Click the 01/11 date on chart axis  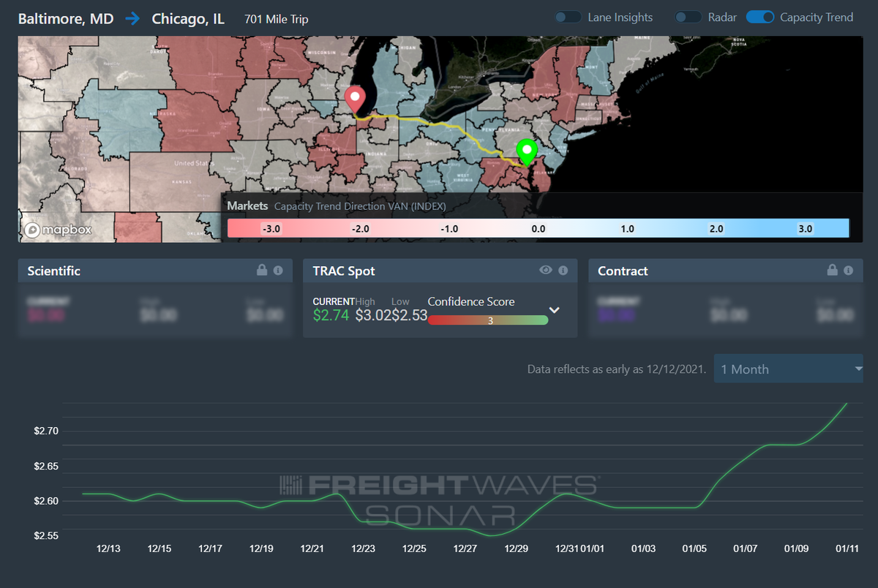point(847,548)
